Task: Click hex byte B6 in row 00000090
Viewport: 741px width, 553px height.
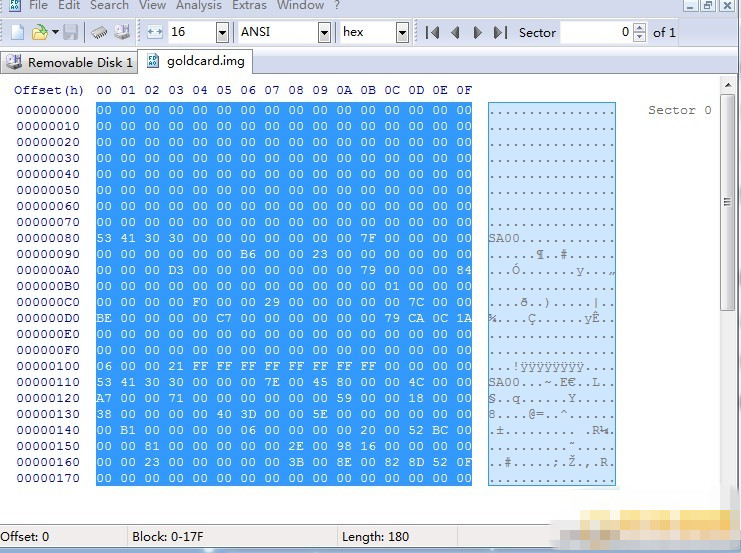Action: tap(248, 254)
